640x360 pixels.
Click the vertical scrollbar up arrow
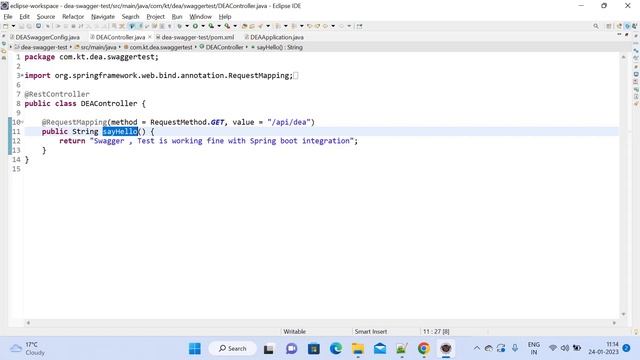(623, 57)
